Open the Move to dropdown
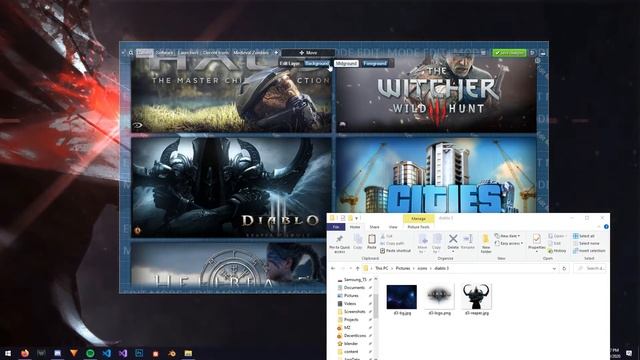Viewport: 640px width, 360px height. click(422, 243)
